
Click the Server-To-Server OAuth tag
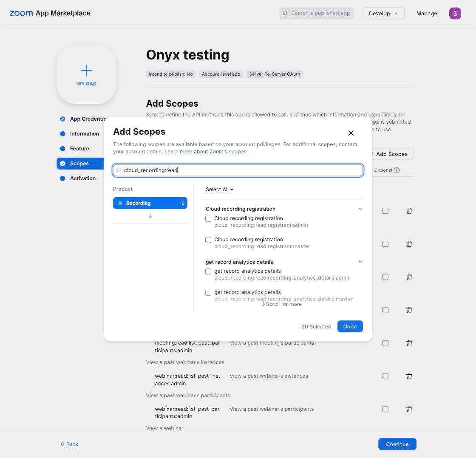point(275,74)
